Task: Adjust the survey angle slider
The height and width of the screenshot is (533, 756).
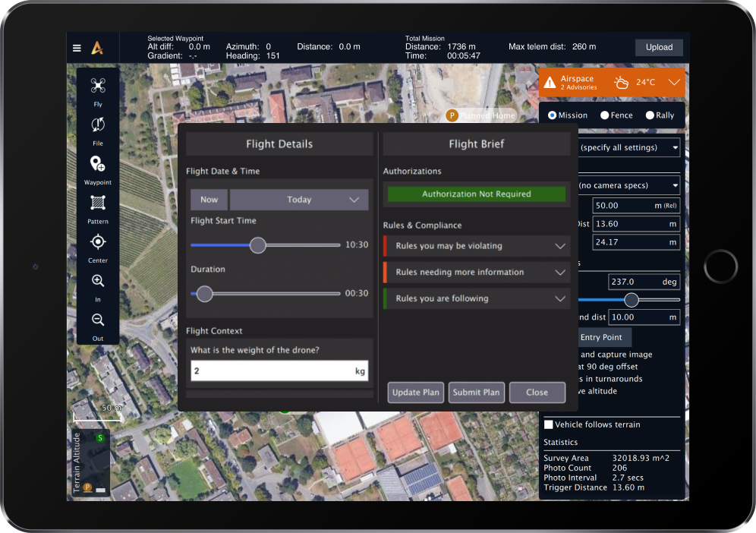Action: point(631,300)
